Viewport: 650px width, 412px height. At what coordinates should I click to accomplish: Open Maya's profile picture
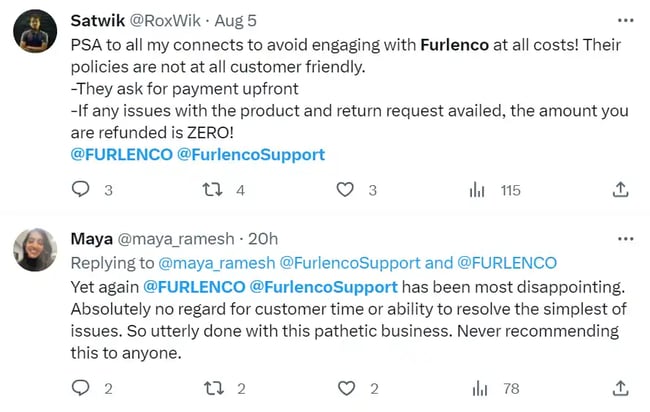tap(35, 250)
